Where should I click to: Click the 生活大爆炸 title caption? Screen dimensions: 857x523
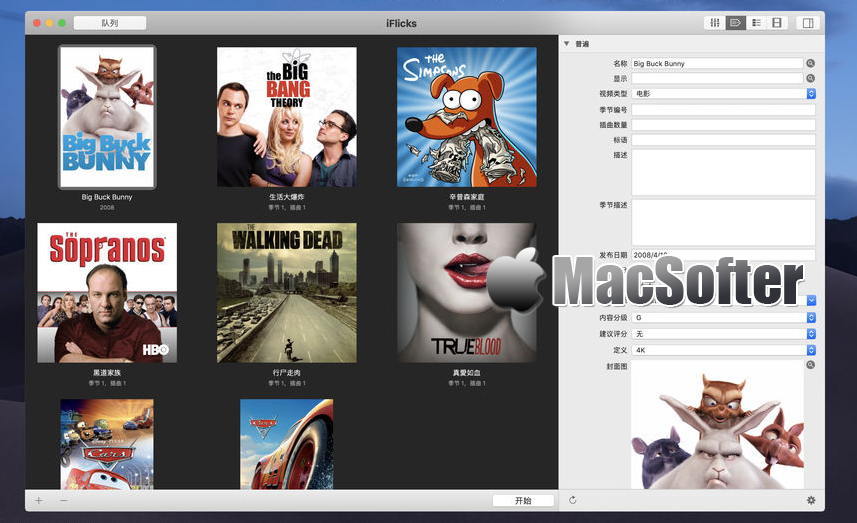[x=287, y=197]
